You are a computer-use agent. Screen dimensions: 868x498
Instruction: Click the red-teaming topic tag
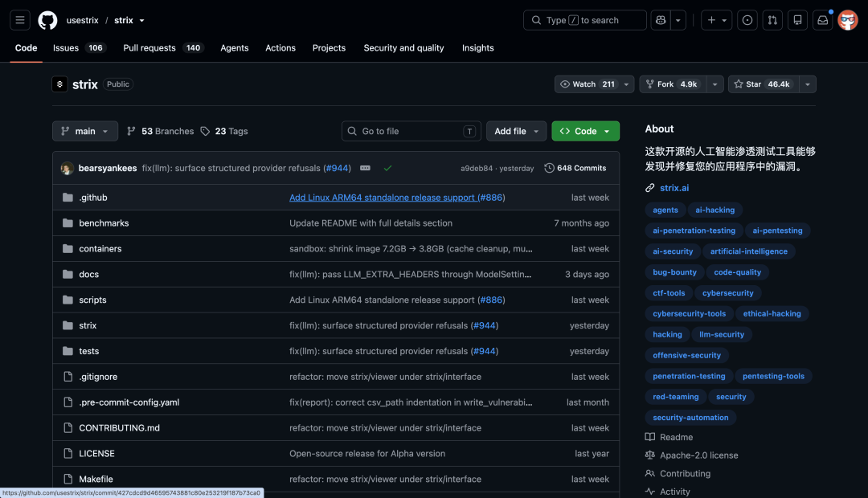(x=675, y=397)
